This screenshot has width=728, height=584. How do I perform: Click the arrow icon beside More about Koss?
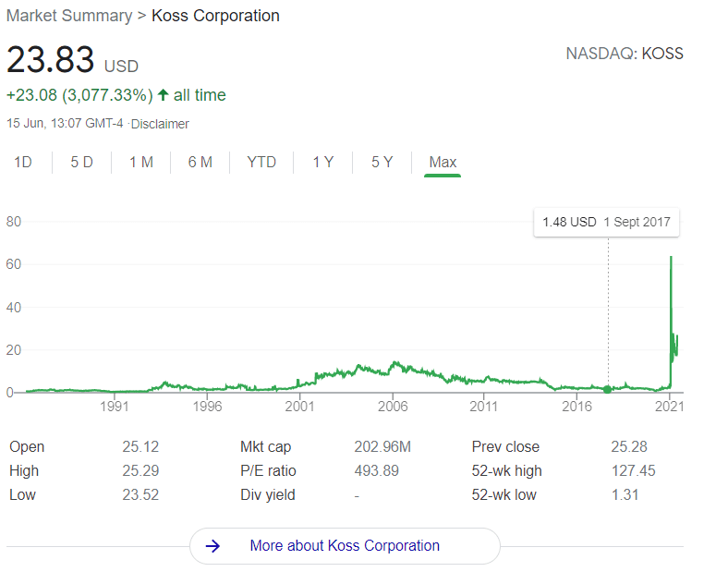(212, 546)
